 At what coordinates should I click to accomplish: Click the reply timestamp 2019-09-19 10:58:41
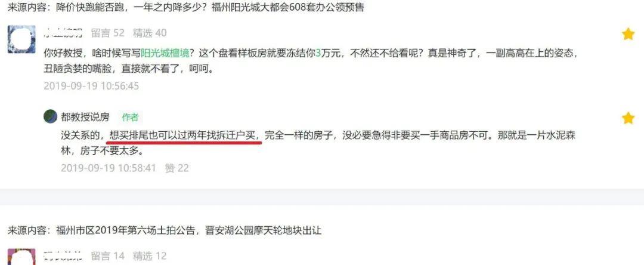click(x=109, y=168)
